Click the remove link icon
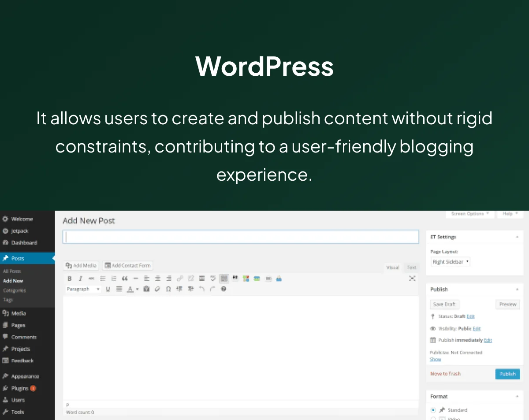 point(191,279)
